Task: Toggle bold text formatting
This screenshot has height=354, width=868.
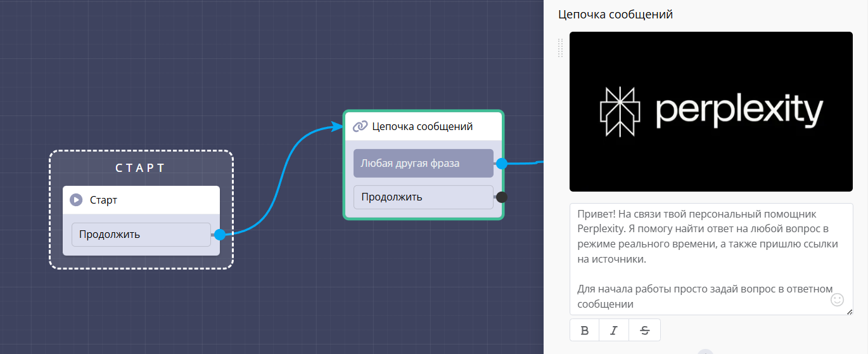Action: coord(585,330)
